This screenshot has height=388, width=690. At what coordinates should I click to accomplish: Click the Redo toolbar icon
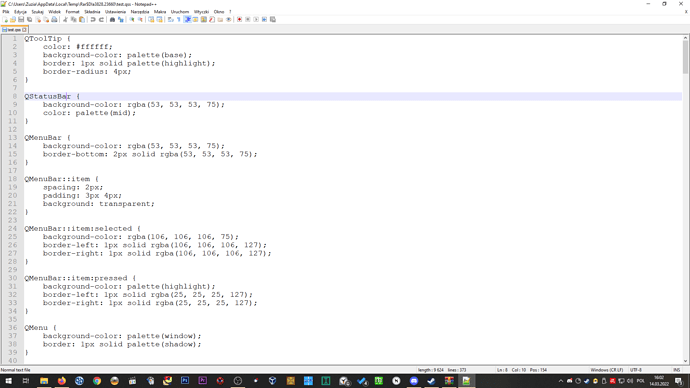[102, 19]
